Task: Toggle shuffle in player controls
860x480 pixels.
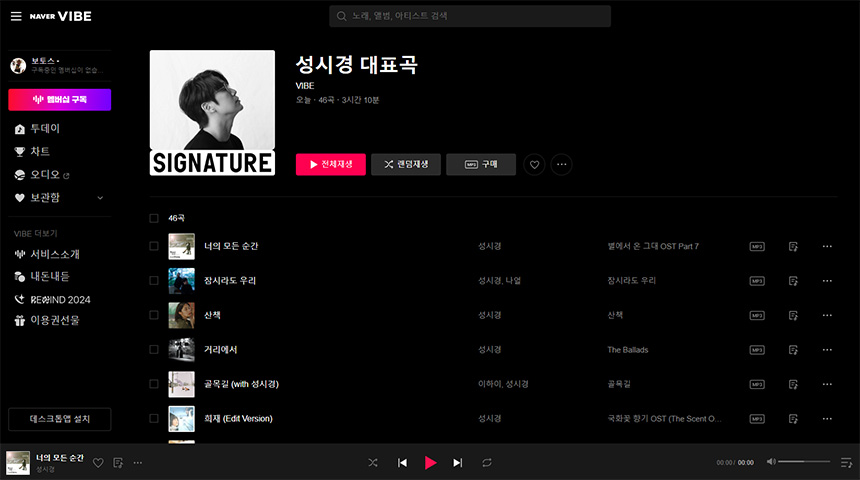Action: tap(373, 463)
